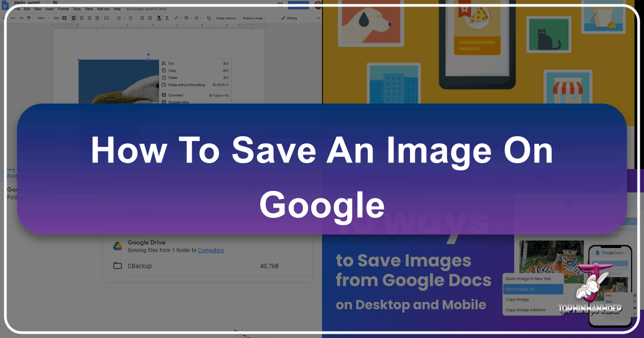Toggle justify alignment in the toolbar

pos(96,18)
